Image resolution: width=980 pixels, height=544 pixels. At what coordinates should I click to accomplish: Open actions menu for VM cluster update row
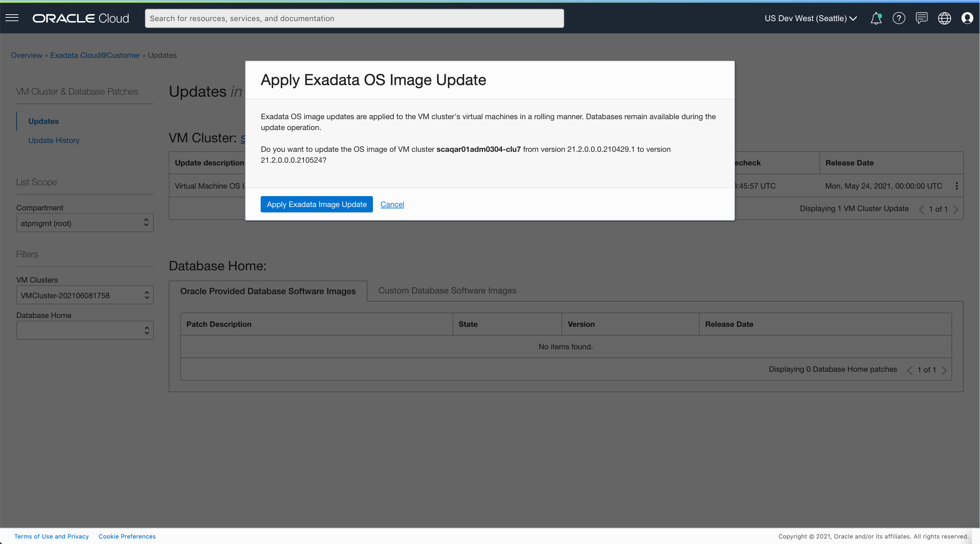coord(957,186)
